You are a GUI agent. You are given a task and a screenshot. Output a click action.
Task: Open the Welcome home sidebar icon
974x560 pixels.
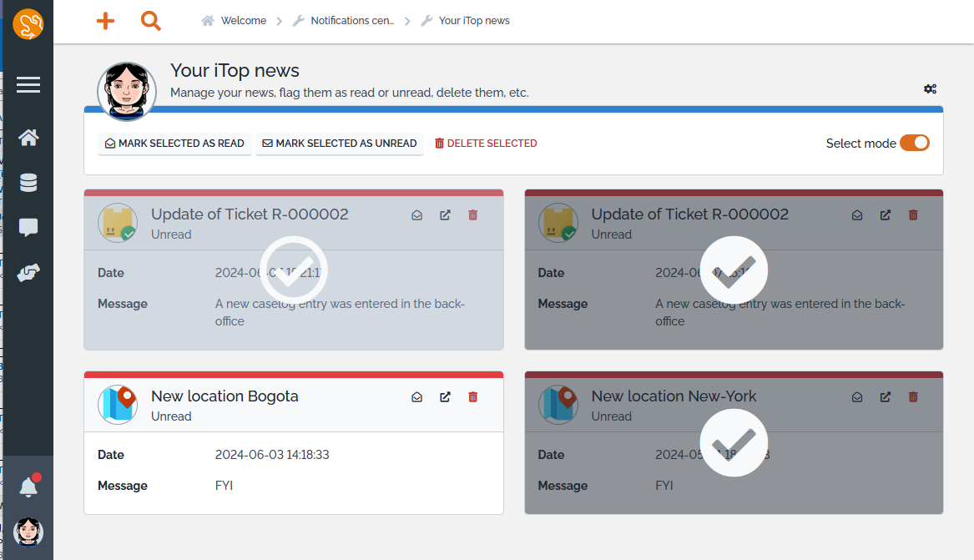[x=28, y=138]
